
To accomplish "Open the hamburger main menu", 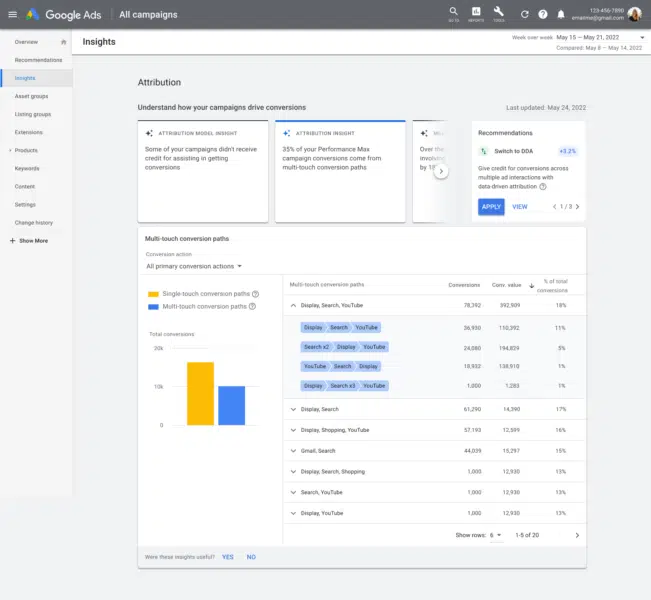I will pos(12,14).
